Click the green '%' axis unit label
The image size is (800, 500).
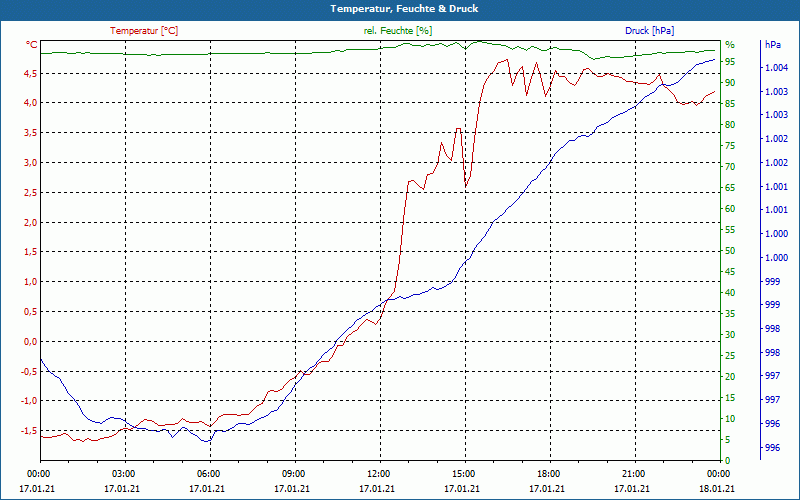click(x=730, y=45)
